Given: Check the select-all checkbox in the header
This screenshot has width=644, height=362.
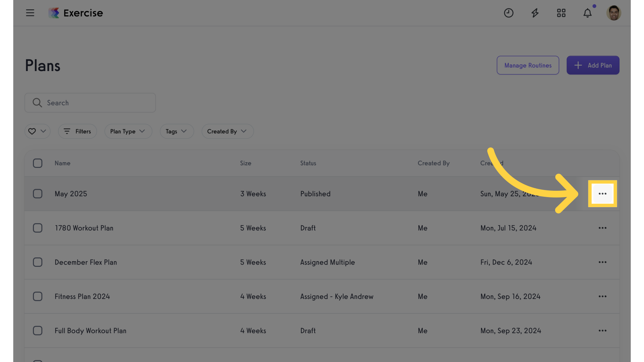Looking at the screenshot, I should [38, 163].
